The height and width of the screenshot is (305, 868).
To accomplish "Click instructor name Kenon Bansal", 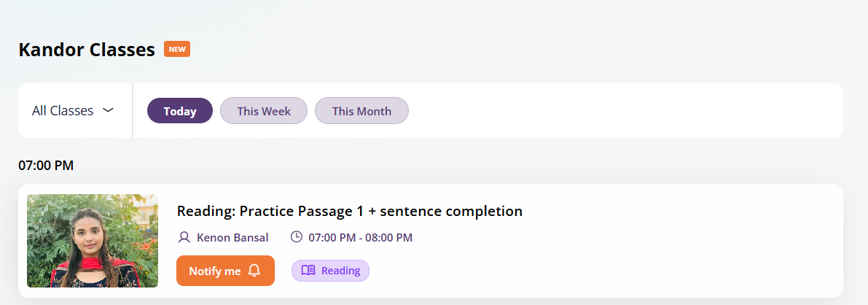I will point(232,237).
